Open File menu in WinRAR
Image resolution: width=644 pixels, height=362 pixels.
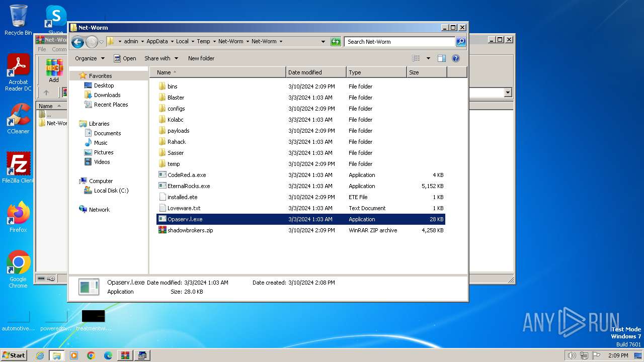[x=42, y=49]
